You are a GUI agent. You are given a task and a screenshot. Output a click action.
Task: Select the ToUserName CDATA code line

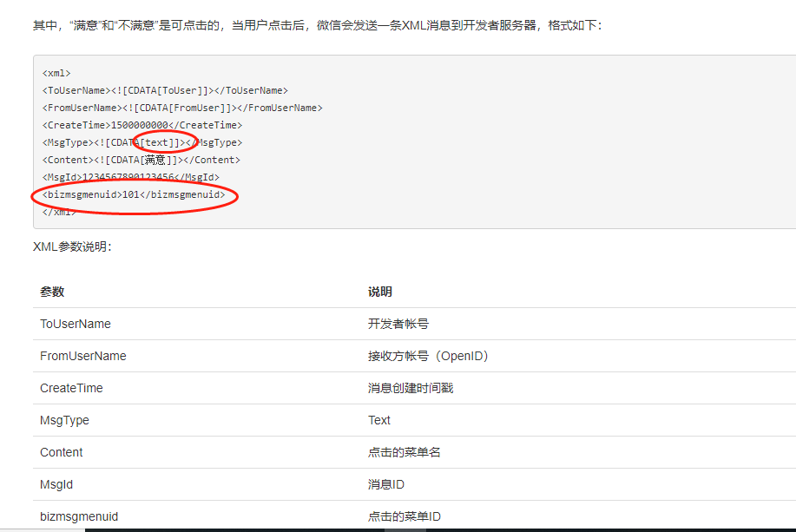point(165,90)
